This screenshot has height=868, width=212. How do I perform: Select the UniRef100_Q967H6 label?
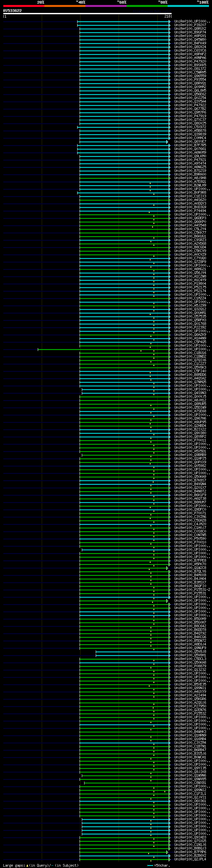(x=190, y=419)
